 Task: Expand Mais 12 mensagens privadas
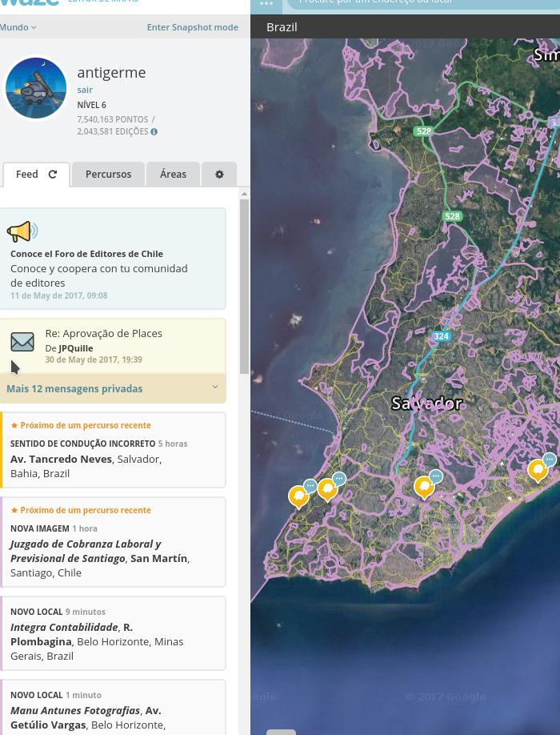[113, 388]
